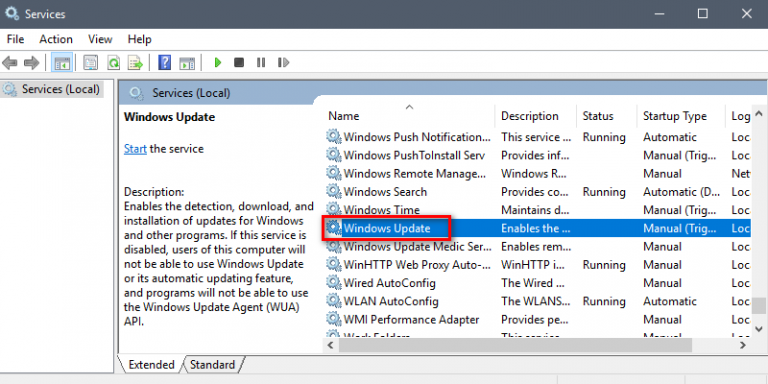Click the Export List toolbar icon

point(135,63)
